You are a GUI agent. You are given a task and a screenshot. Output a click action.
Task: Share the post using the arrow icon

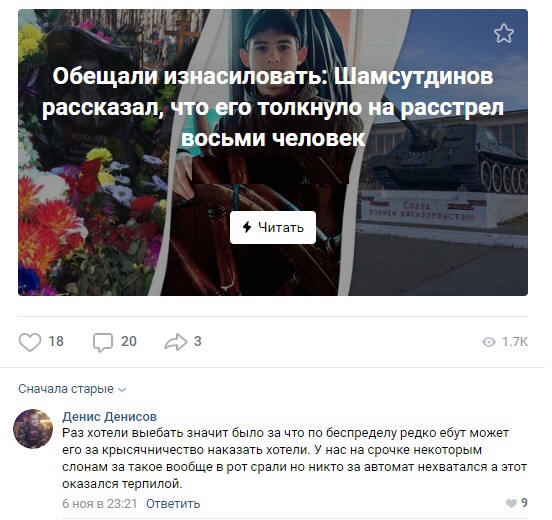point(176,342)
